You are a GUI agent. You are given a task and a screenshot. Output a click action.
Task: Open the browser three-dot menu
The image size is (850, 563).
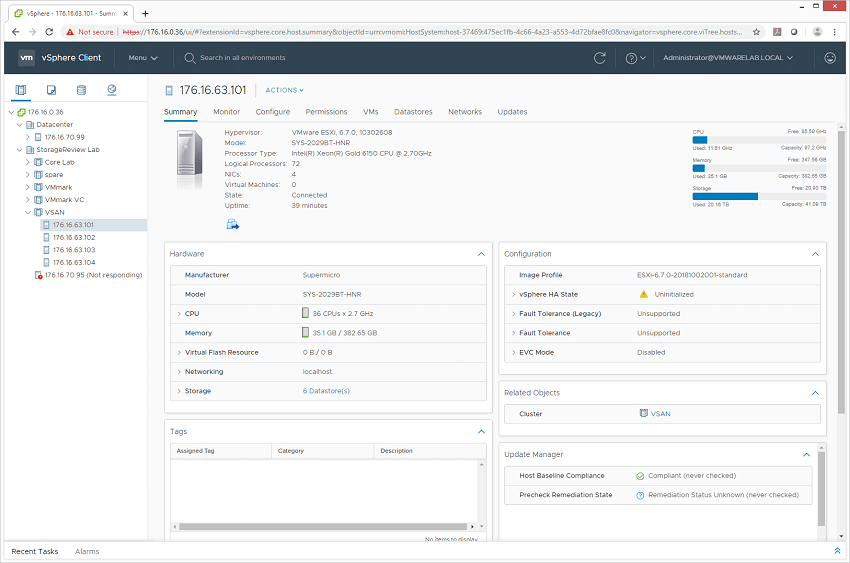pyautogui.click(x=835, y=32)
